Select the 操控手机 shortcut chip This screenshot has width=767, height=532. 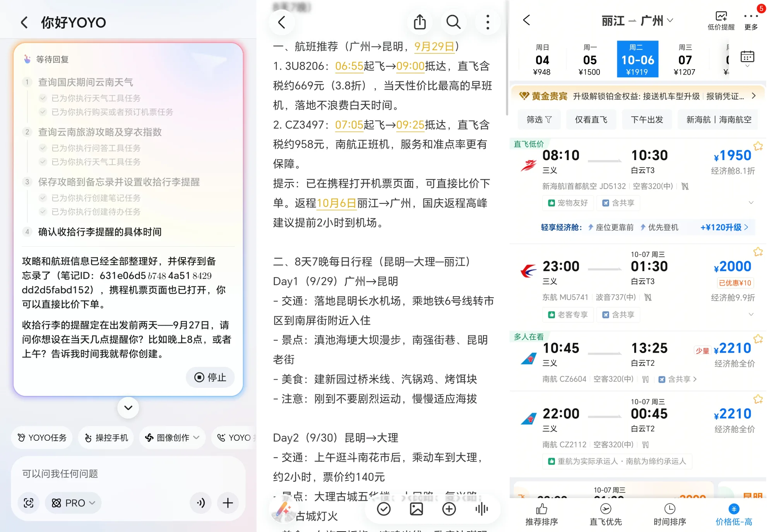pyautogui.click(x=106, y=438)
